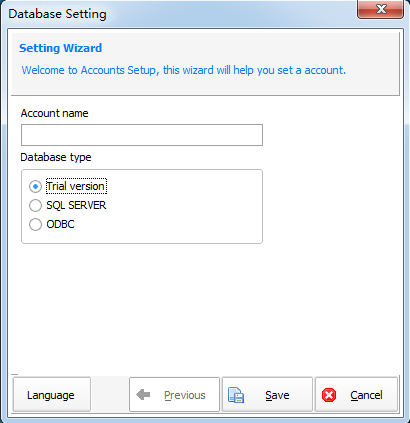This screenshot has height=423, width=410.
Task: Click the Save document-disk icon
Action: pyautogui.click(x=236, y=395)
